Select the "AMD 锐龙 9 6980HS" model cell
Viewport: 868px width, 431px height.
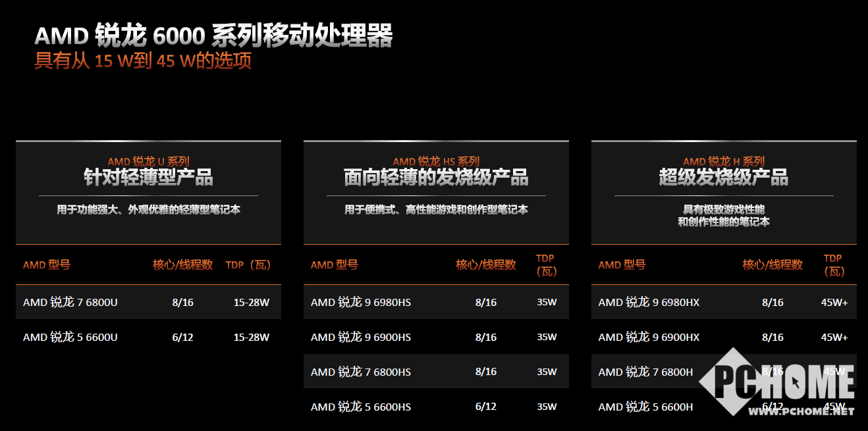361,303
